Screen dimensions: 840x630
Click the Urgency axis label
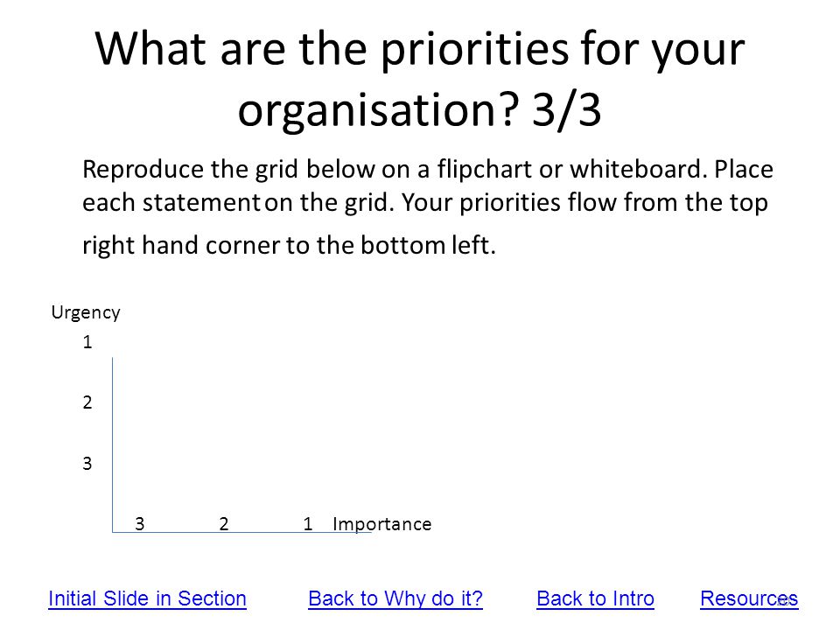point(86,313)
